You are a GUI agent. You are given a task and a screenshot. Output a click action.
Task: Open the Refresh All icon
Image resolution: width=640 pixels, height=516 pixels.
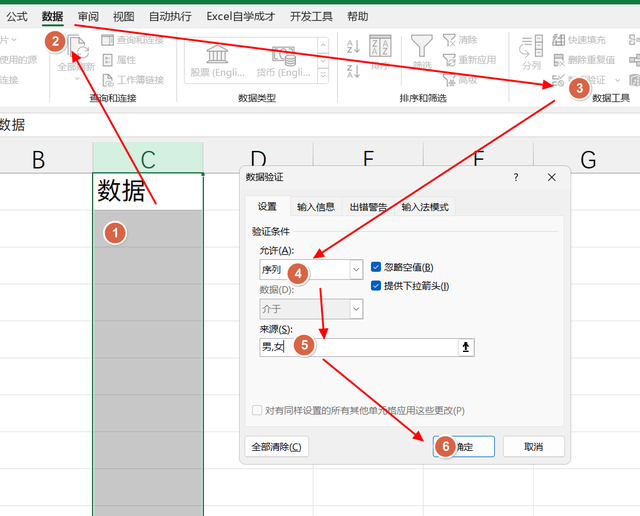[x=78, y=48]
